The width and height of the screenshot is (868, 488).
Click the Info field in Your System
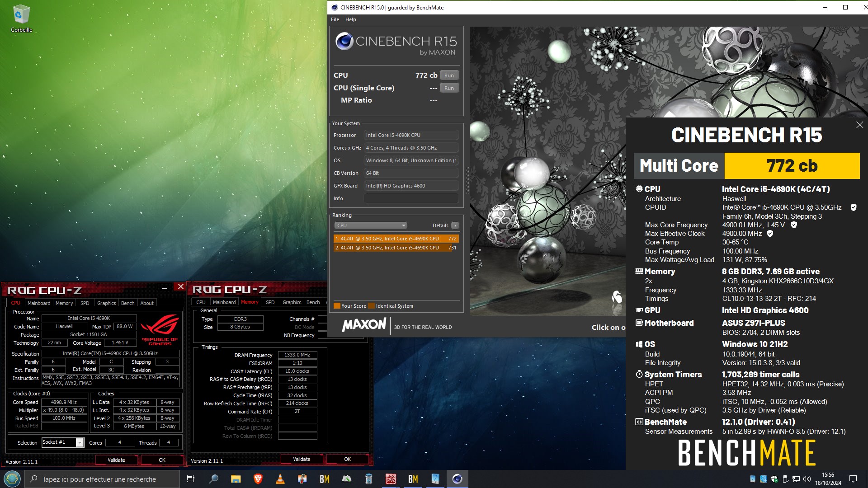tap(411, 198)
